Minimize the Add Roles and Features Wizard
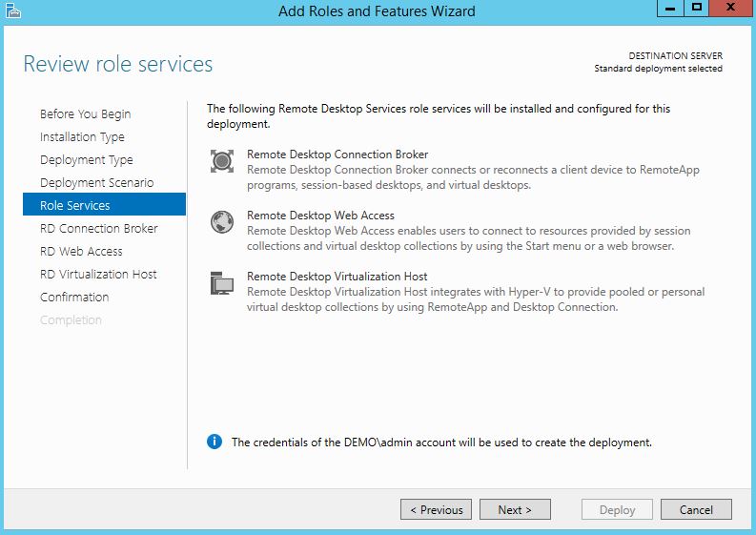The image size is (756, 535). [671, 8]
